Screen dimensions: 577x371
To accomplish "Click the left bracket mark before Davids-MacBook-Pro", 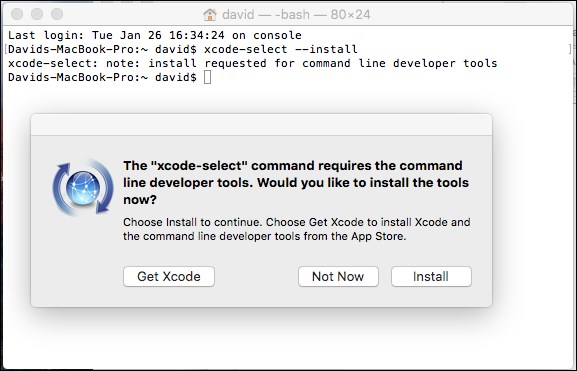I will (x=6, y=49).
